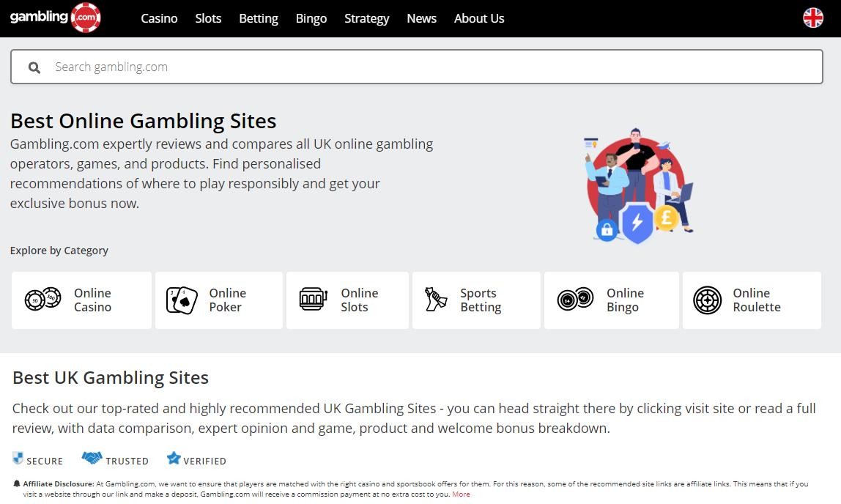Go to the Strategy section
Viewport: 841px width, 504px height.
click(366, 18)
